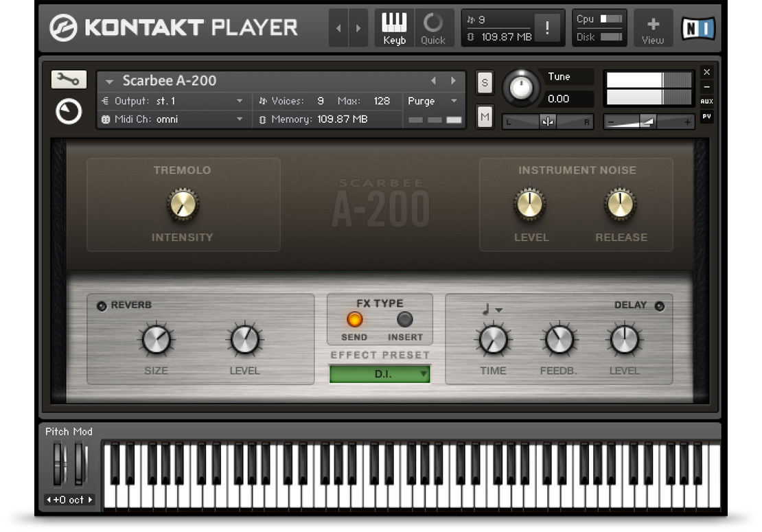Solo the Scarbee A-200 instrument
The height and width of the screenshot is (532, 762).
[485, 83]
